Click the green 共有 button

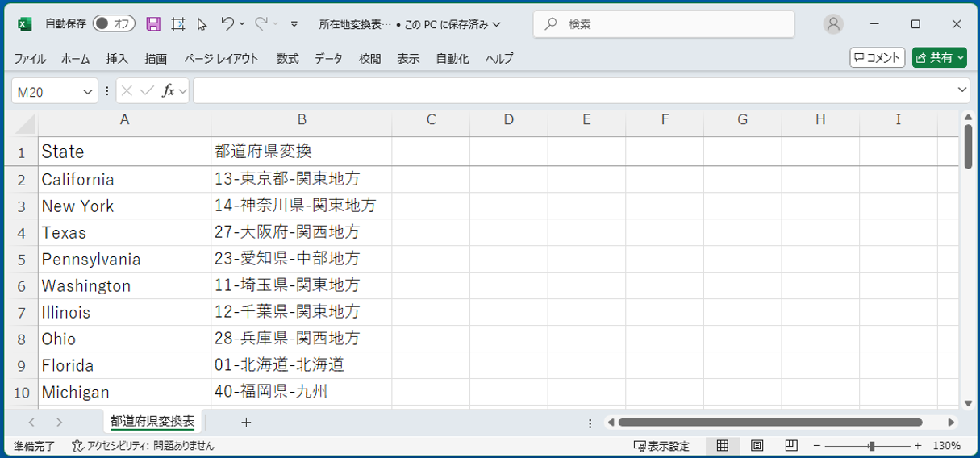click(940, 57)
